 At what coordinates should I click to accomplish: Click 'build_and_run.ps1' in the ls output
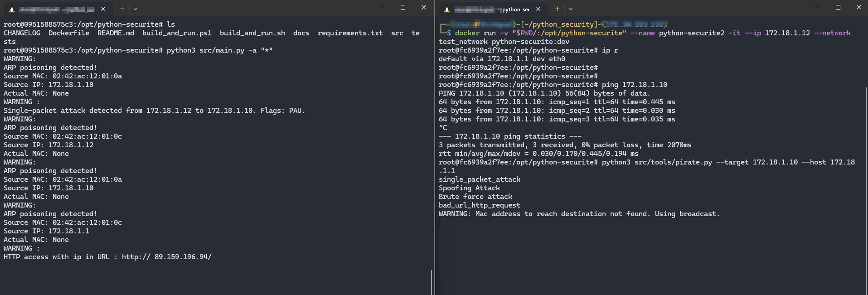click(x=177, y=33)
